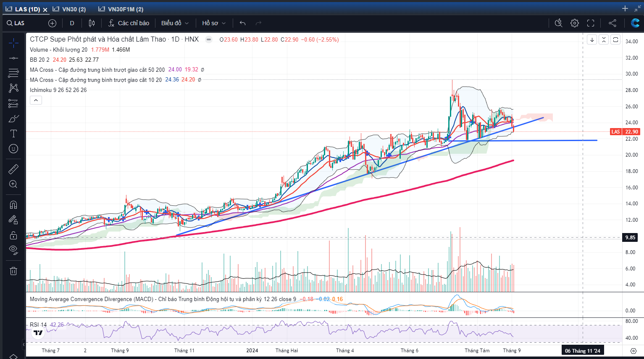Viewport: 644px width, 359px height.
Task: Add a symbol comparison with the plus-circle icon
Action: click(x=52, y=23)
